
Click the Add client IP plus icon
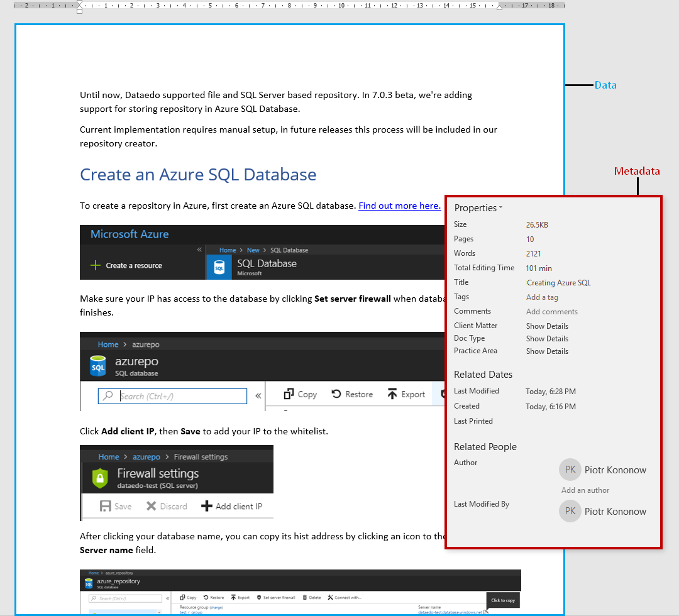(206, 506)
